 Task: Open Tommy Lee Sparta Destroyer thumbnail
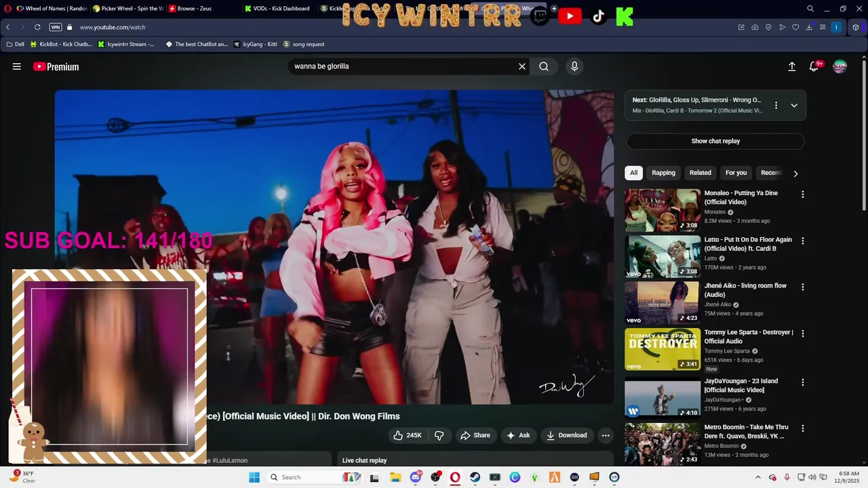click(663, 349)
